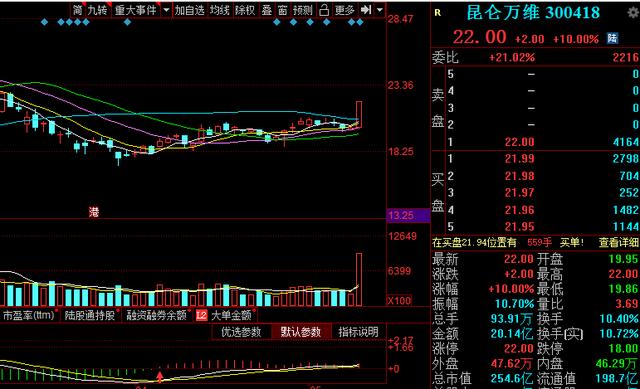Click the purple 13.25 price axis label

[408, 216]
